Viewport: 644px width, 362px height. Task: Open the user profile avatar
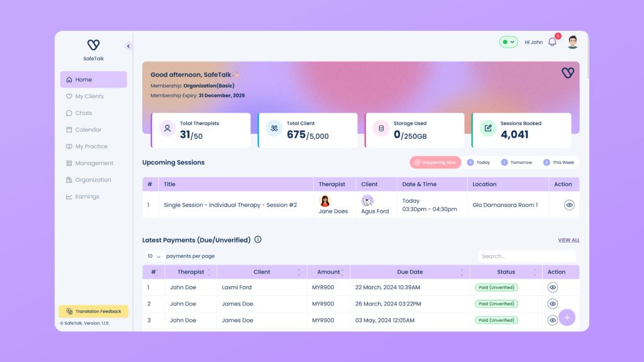coord(572,42)
